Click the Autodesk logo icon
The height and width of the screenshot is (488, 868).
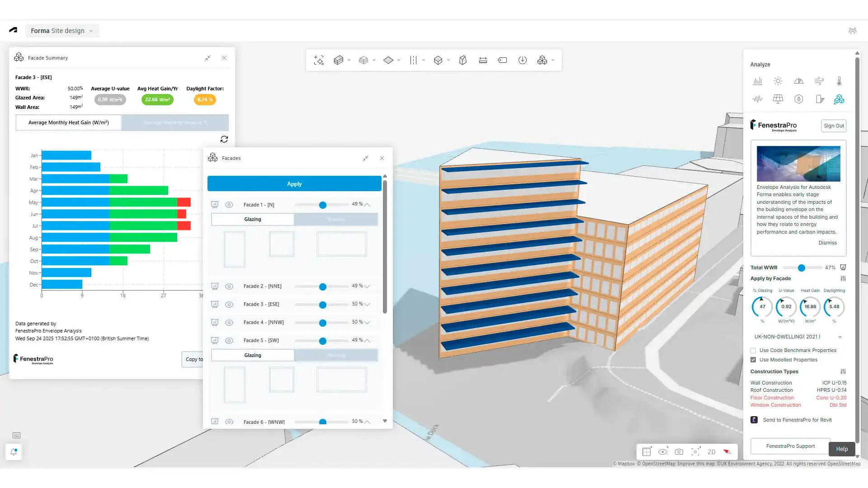coord(13,30)
